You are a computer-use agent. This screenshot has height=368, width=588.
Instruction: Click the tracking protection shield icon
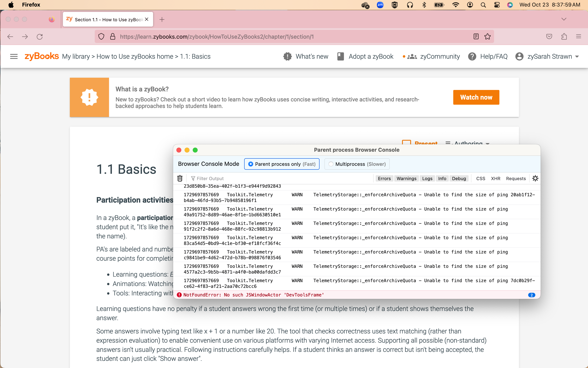point(101,37)
